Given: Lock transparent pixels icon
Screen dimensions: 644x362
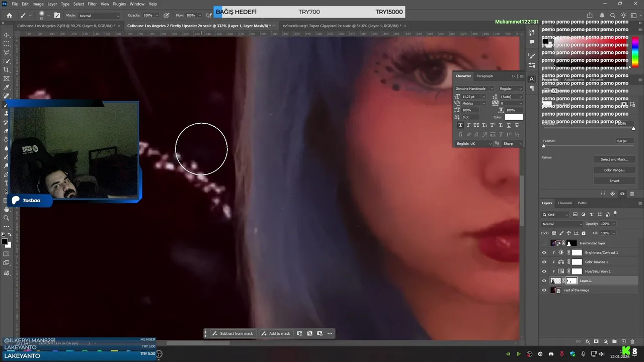Looking at the screenshot, I should click(554, 233).
